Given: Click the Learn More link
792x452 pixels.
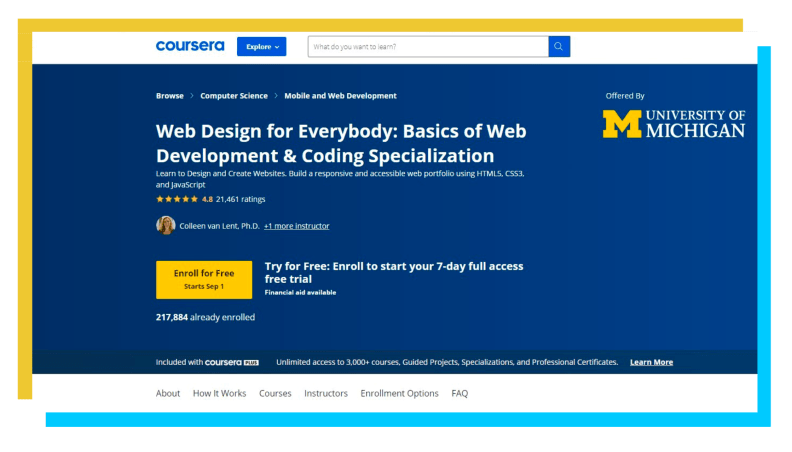Looking at the screenshot, I should [651, 362].
